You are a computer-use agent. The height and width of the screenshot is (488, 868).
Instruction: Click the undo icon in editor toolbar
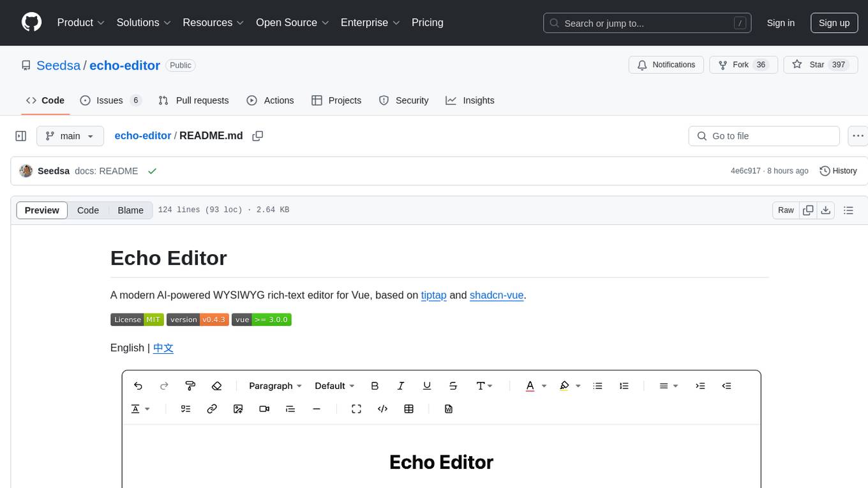click(x=138, y=386)
